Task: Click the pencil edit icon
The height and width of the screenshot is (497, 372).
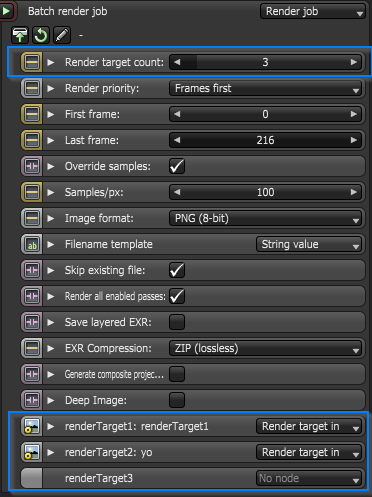Action: [x=62, y=35]
